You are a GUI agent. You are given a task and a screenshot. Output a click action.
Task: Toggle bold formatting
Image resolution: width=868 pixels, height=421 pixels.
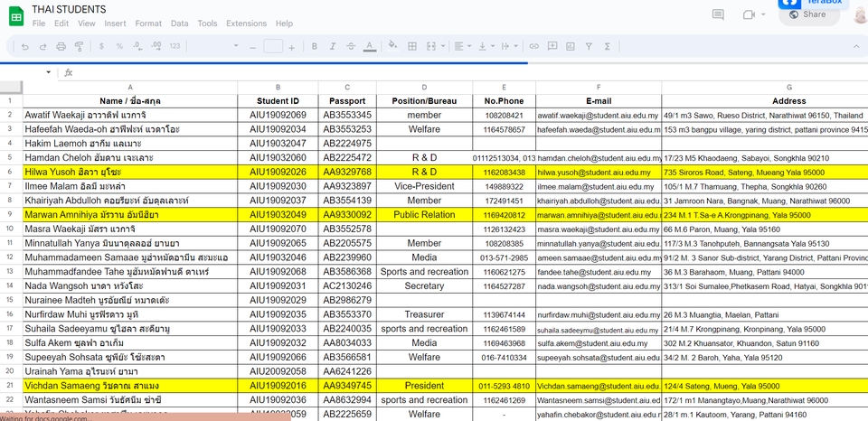point(315,46)
